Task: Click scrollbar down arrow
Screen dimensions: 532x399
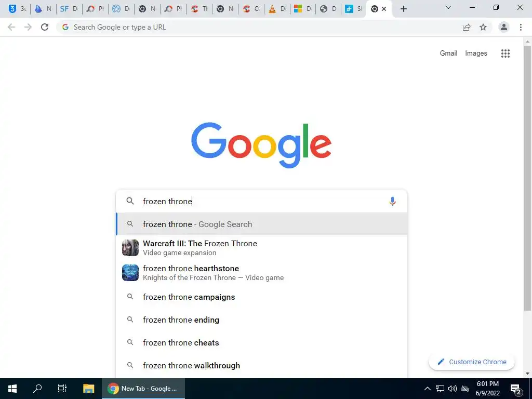Action: (527, 374)
